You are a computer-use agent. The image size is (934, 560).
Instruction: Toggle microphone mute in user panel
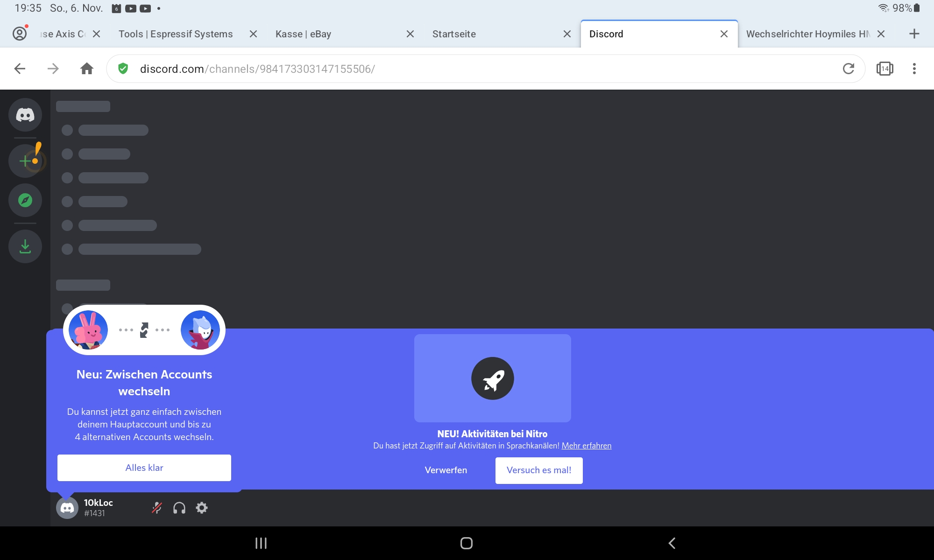click(157, 508)
